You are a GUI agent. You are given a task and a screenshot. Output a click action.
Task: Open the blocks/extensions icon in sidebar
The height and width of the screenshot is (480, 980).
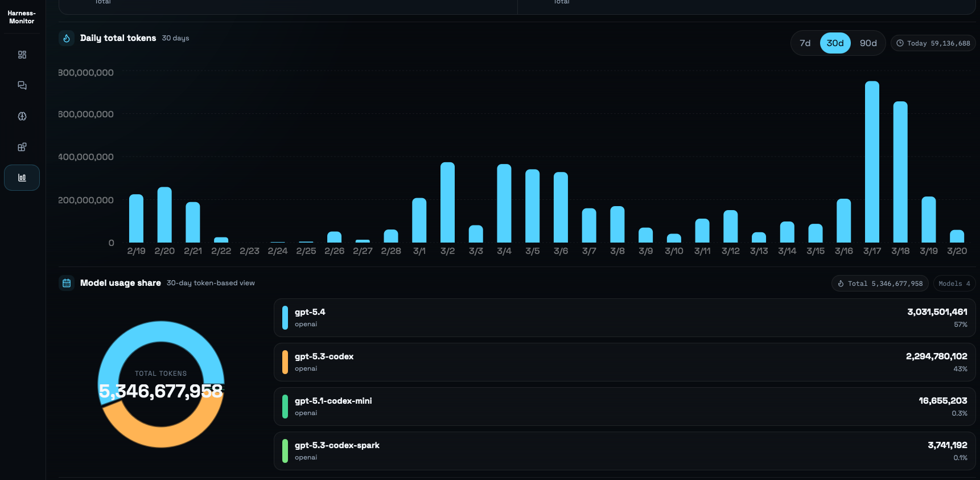click(x=22, y=147)
